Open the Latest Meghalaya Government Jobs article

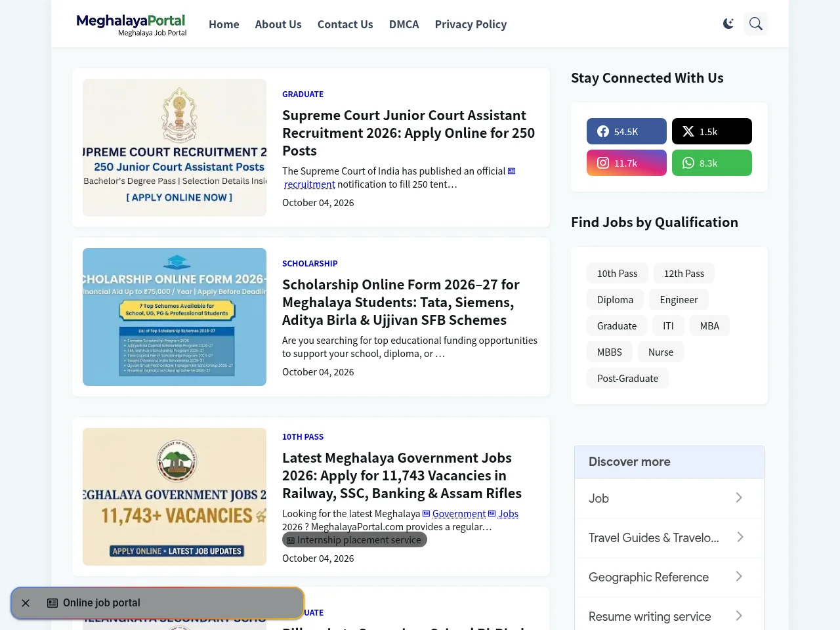[402, 476]
